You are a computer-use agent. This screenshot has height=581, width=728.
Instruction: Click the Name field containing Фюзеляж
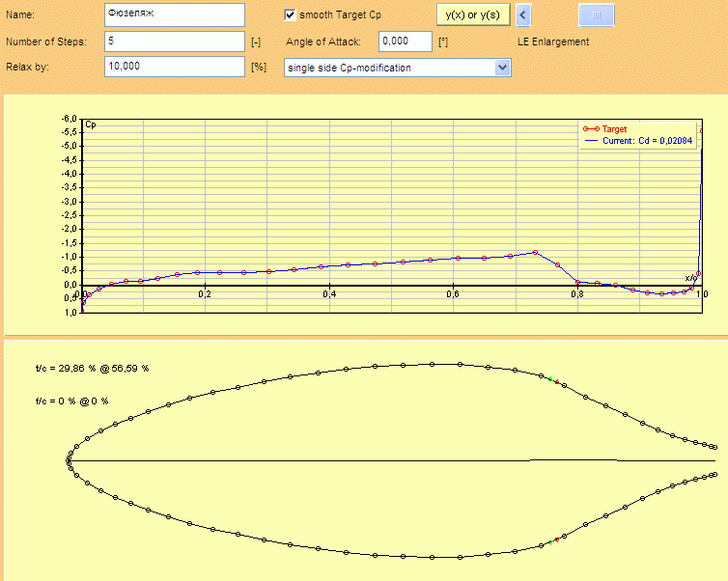point(174,15)
